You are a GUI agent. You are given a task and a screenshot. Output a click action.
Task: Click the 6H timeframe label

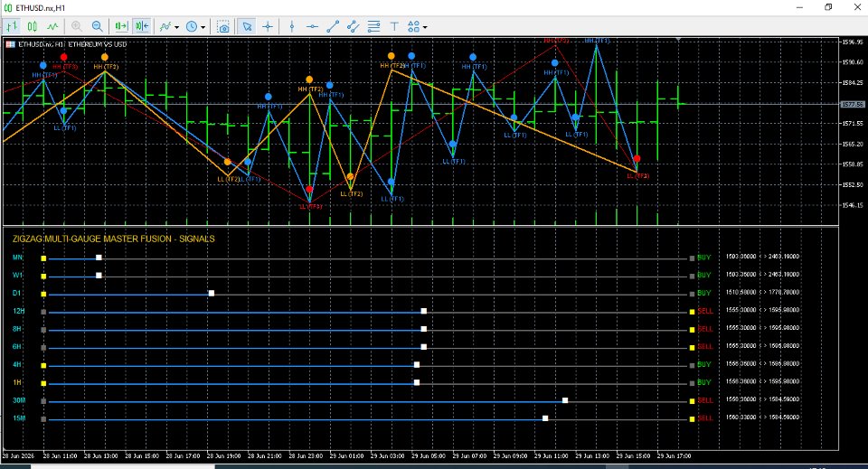click(x=17, y=347)
